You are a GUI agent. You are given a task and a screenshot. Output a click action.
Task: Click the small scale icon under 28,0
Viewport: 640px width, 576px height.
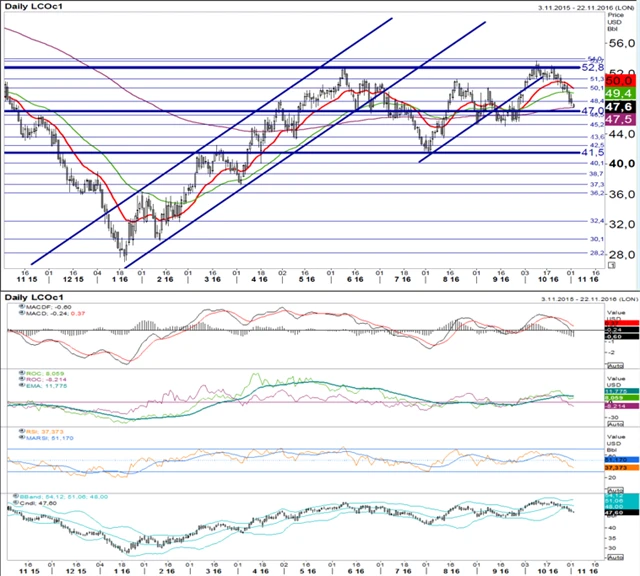611,265
